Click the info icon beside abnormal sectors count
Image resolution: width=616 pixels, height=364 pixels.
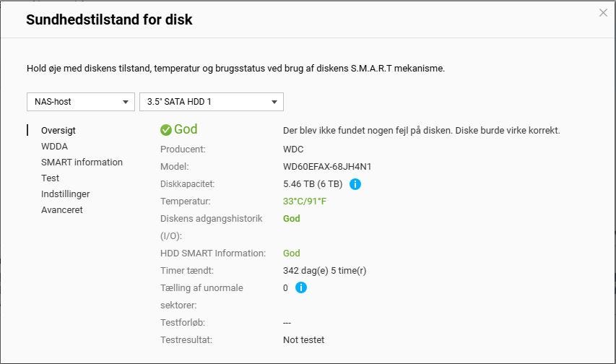tap(301, 288)
